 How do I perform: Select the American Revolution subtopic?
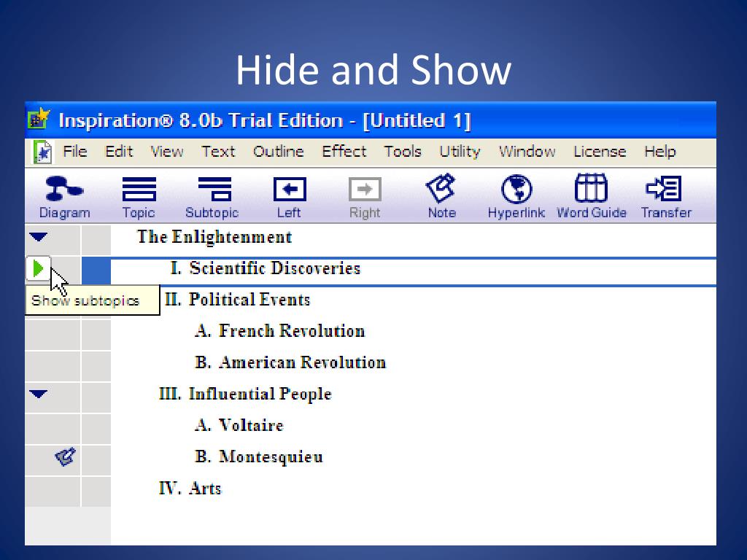(x=302, y=362)
